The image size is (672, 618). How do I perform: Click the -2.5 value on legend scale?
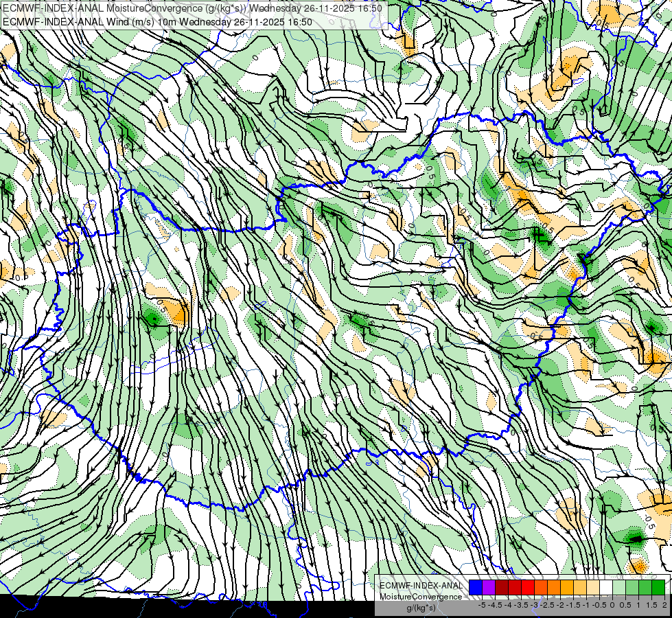[x=547, y=605]
